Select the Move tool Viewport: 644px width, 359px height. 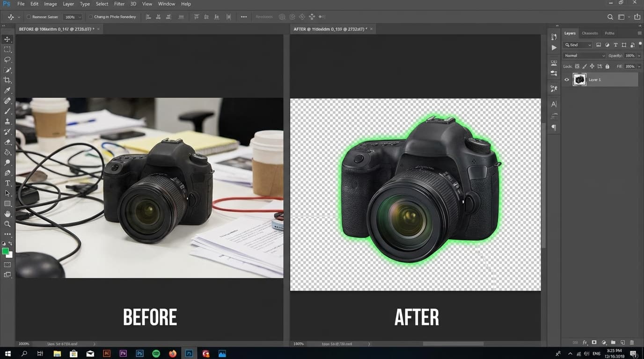tap(7, 39)
